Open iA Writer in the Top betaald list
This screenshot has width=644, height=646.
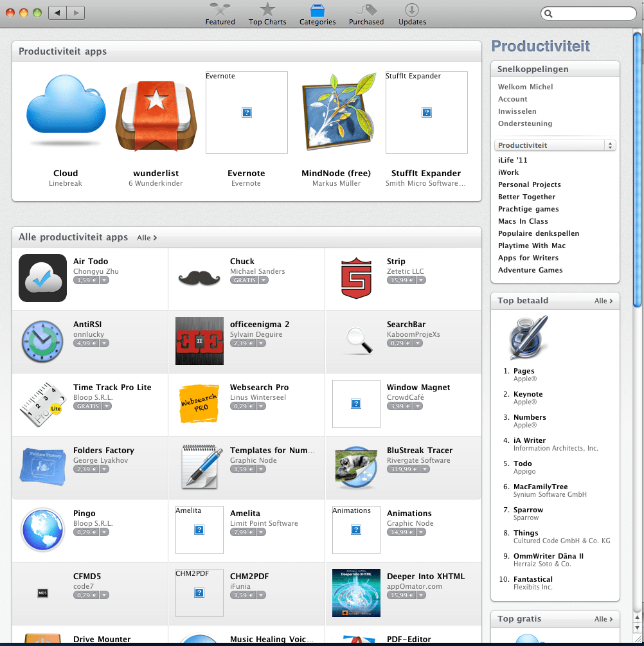coord(530,440)
